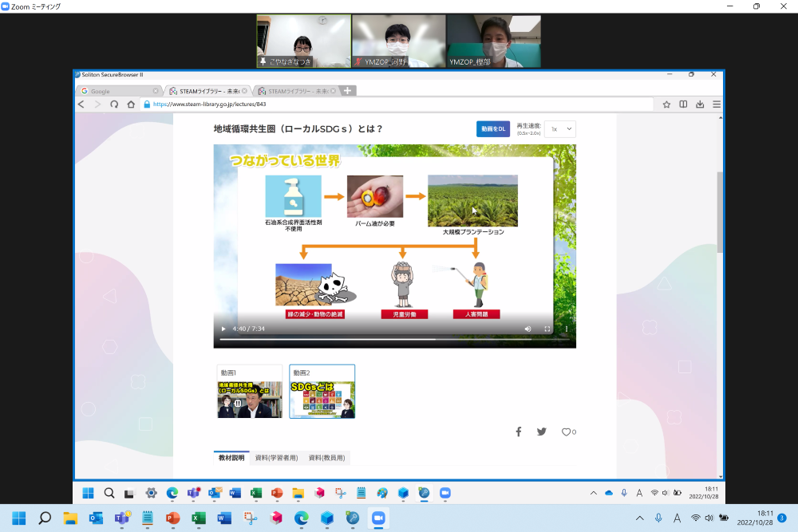Close the second STEAMライブラリー tab

(x=334, y=91)
